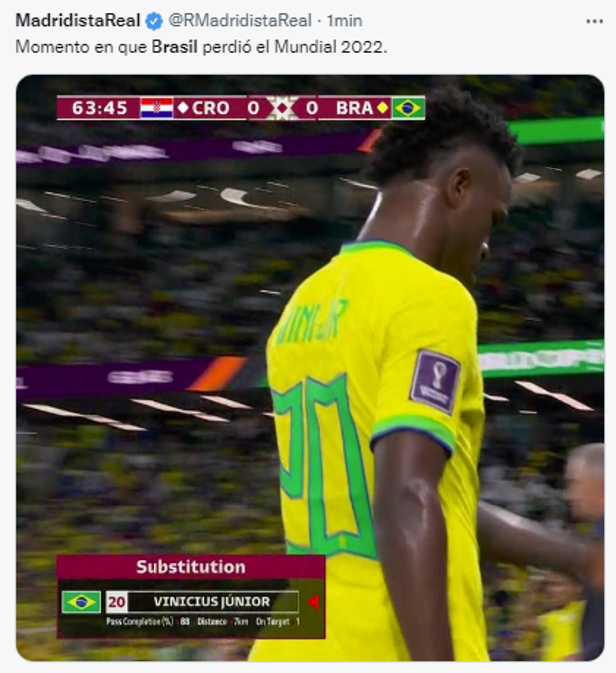Click the blue verified badge icon
The height and width of the screenshot is (673, 616).
click(154, 21)
